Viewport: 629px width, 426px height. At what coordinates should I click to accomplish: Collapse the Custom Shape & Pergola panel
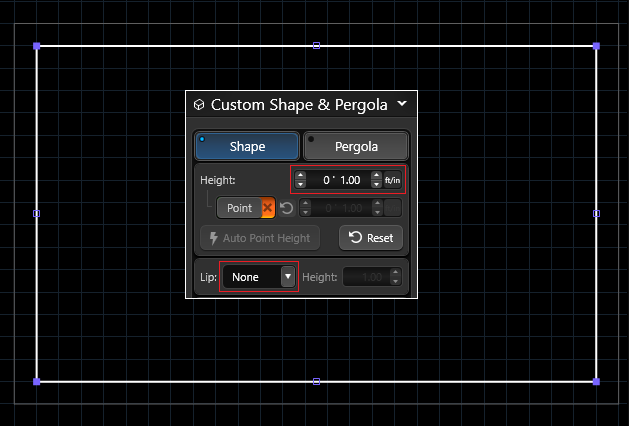[402, 103]
